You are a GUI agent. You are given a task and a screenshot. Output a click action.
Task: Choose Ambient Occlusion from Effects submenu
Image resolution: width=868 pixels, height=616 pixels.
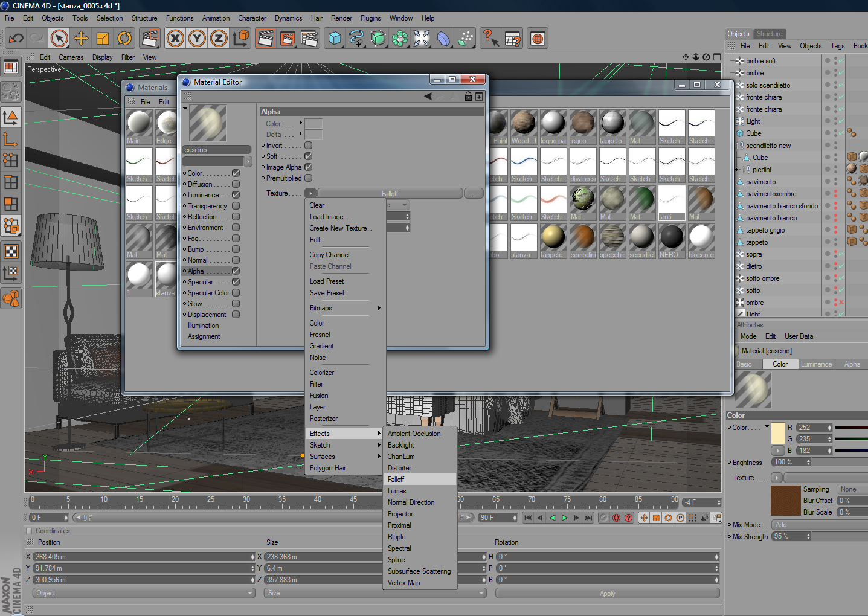pyautogui.click(x=414, y=434)
